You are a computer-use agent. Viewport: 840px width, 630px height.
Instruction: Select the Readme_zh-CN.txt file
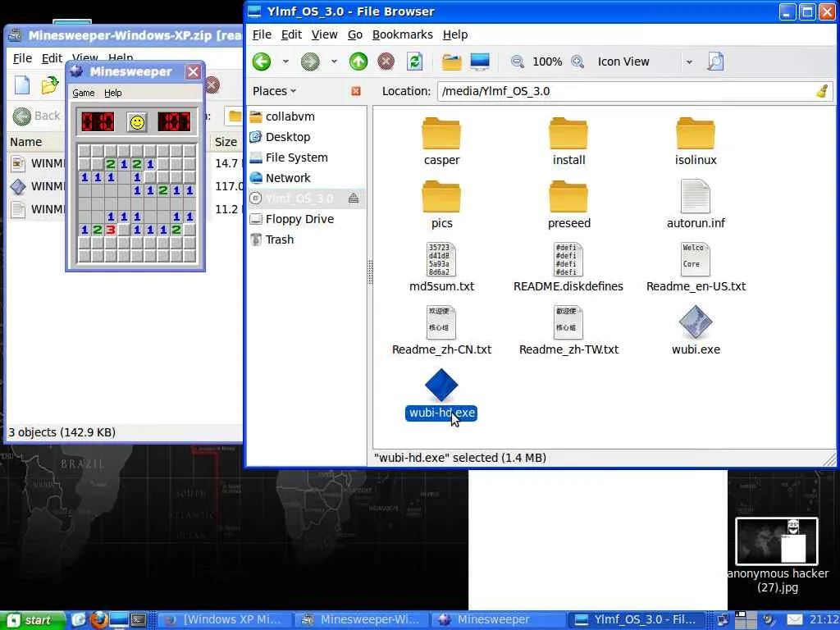[441, 331]
